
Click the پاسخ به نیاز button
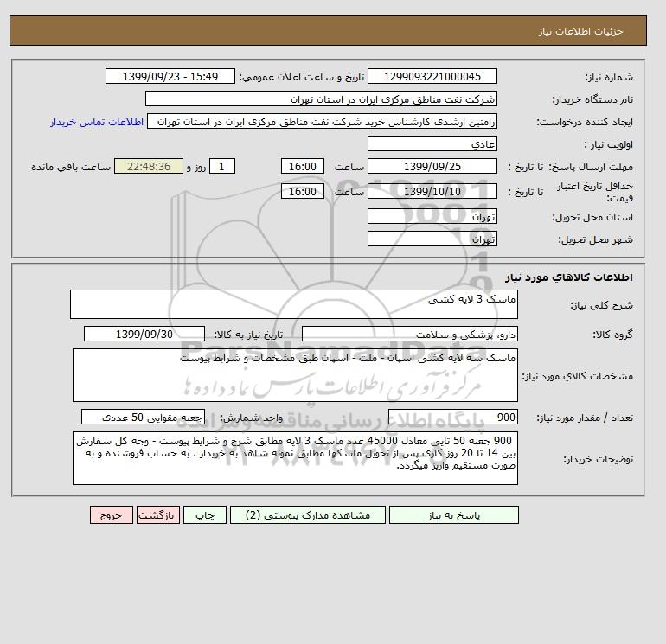tap(453, 515)
